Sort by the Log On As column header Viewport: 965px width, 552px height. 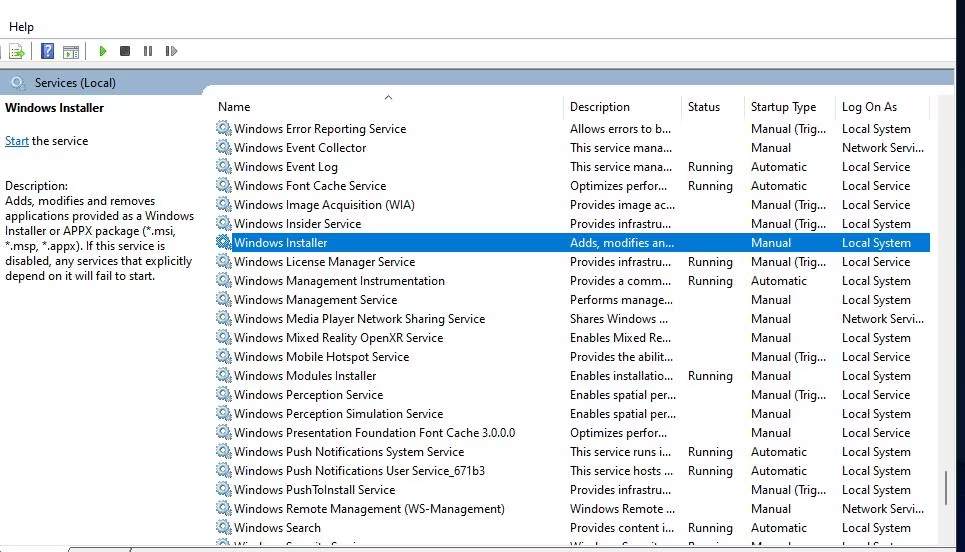coord(869,107)
